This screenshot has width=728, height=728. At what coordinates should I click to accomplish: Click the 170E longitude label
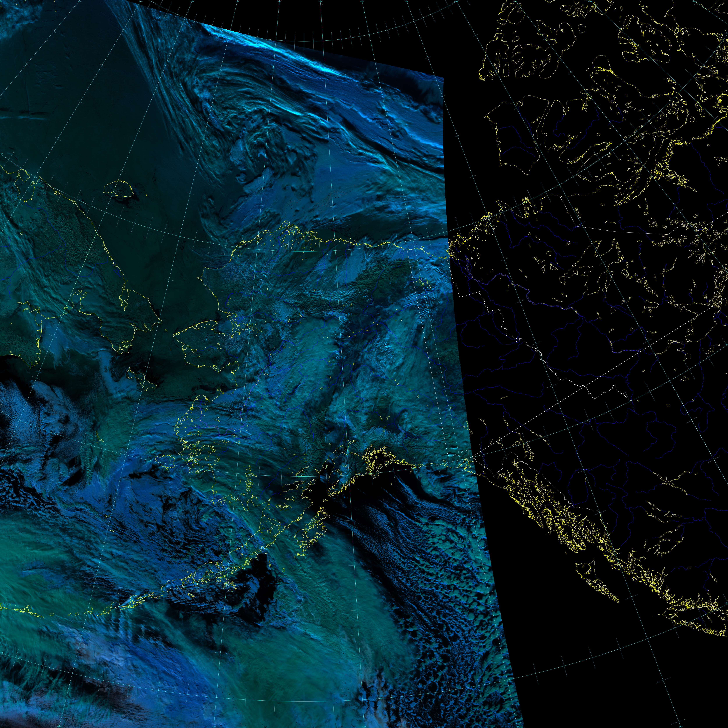coord(141,1)
